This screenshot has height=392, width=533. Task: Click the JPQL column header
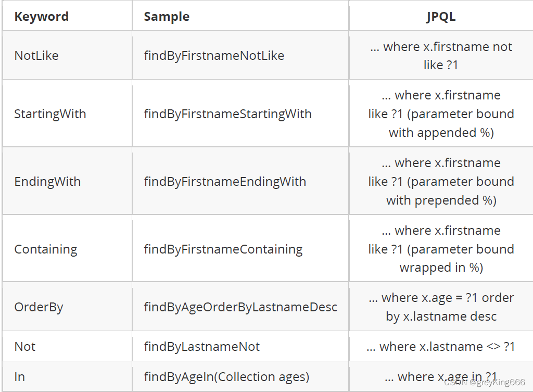pos(440,16)
